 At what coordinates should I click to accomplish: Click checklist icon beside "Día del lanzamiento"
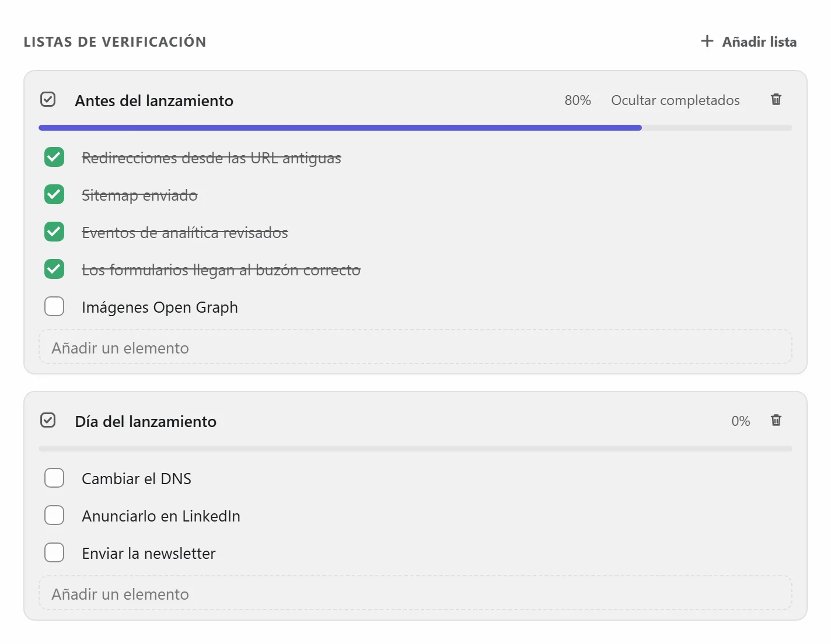pos(48,421)
